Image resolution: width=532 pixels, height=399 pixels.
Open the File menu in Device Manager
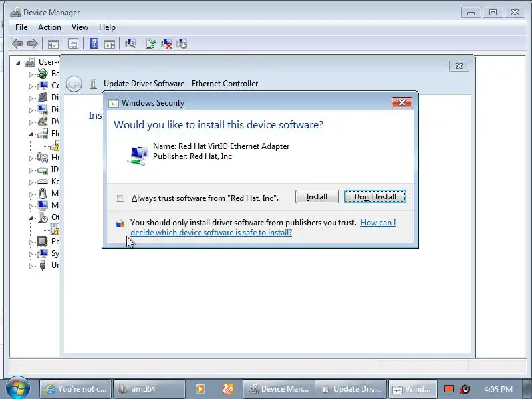pos(21,27)
